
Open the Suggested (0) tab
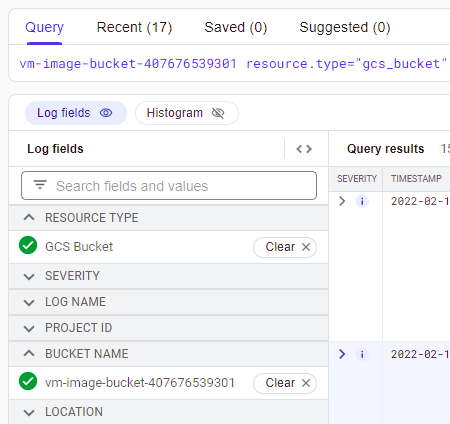click(345, 27)
